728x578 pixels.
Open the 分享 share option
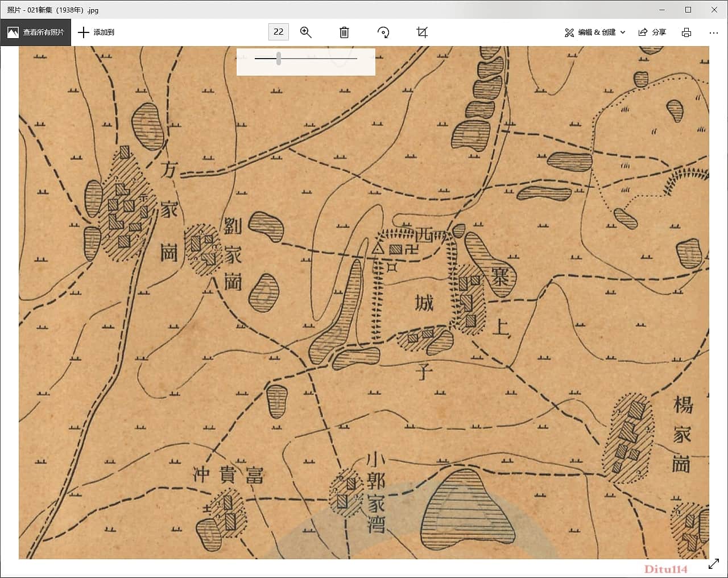point(652,32)
